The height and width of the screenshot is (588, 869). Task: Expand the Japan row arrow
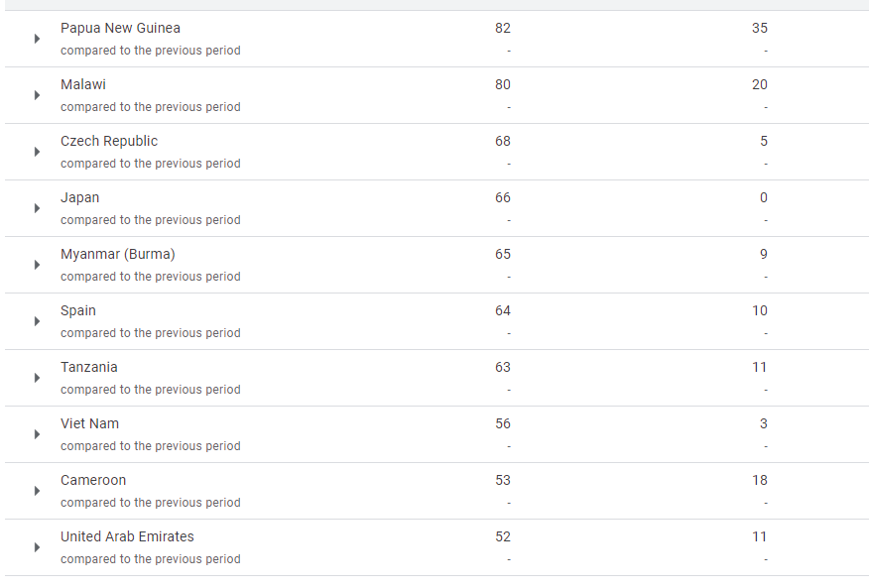click(x=37, y=208)
